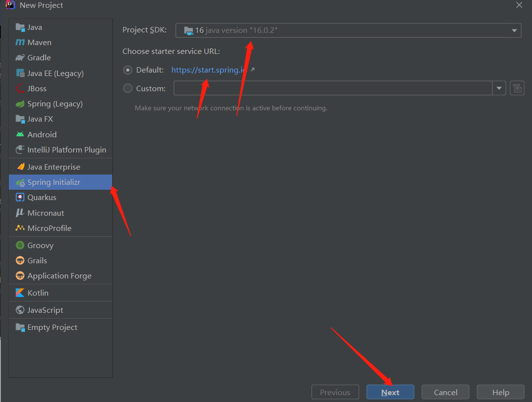Click the green Android robot icon

click(x=20, y=134)
